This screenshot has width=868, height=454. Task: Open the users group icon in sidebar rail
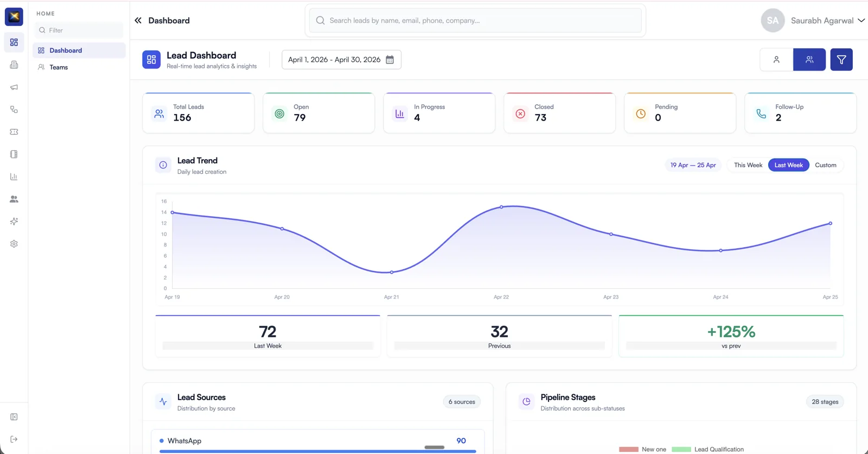point(14,199)
